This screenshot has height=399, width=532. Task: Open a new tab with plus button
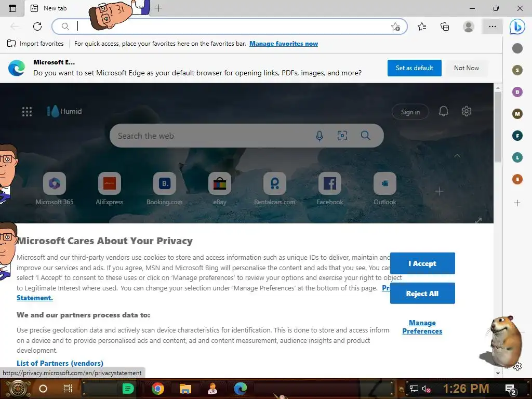[x=158, y=8]
